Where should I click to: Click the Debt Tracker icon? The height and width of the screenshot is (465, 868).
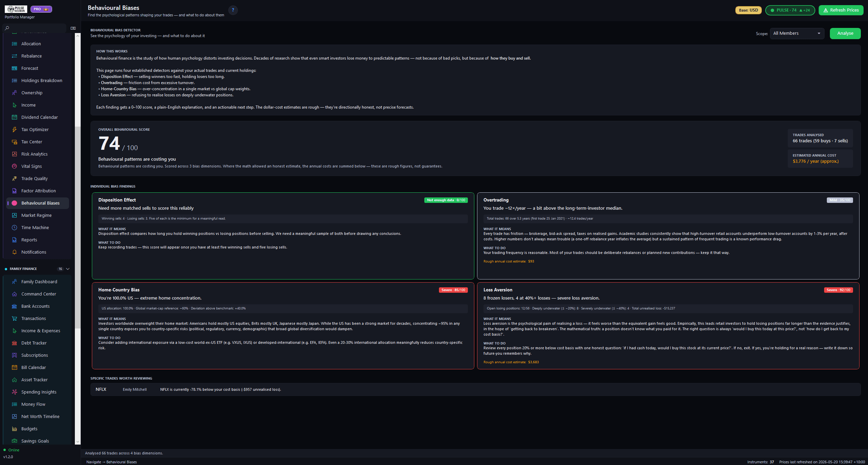click(14, 343)
